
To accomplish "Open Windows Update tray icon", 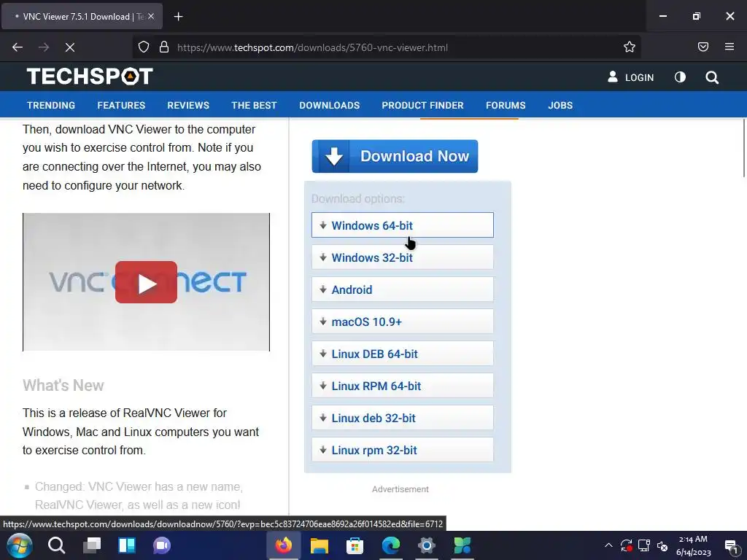I will tap(626, 545).
